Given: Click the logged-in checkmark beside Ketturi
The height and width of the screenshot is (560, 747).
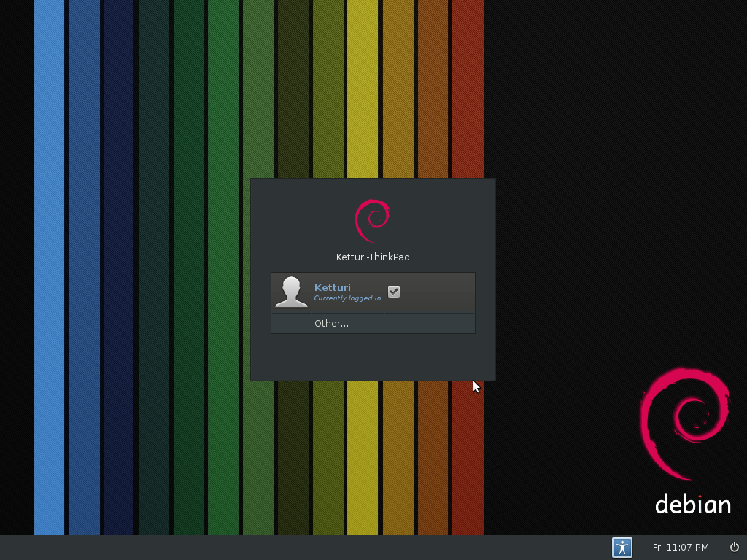Looking at the screenshot, I should pos(393,292).
